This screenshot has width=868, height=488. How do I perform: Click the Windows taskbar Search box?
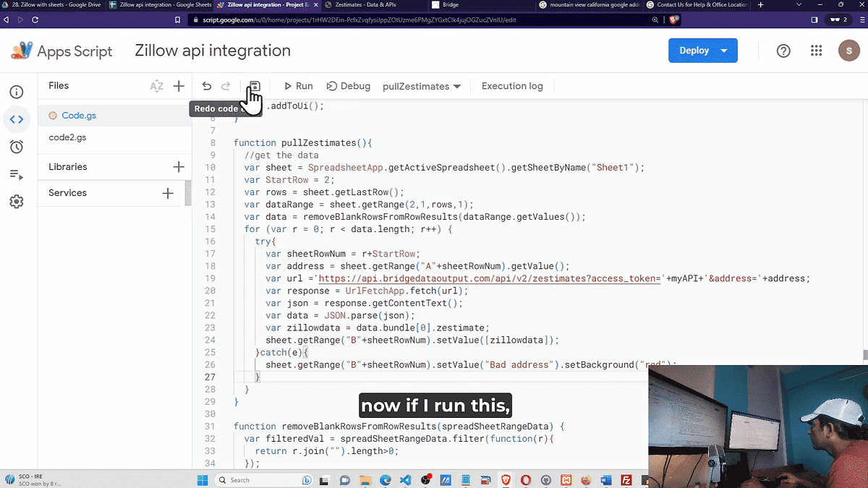point(264,479)
